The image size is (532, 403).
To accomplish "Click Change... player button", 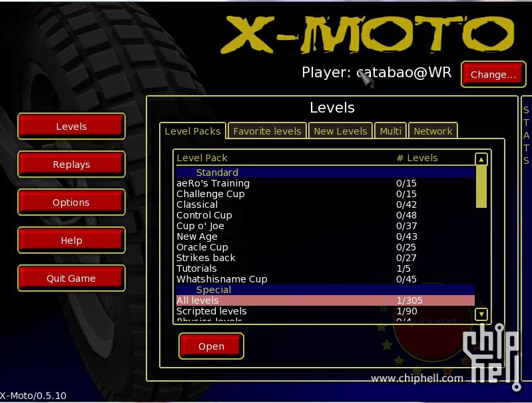I will click(493, 75).
